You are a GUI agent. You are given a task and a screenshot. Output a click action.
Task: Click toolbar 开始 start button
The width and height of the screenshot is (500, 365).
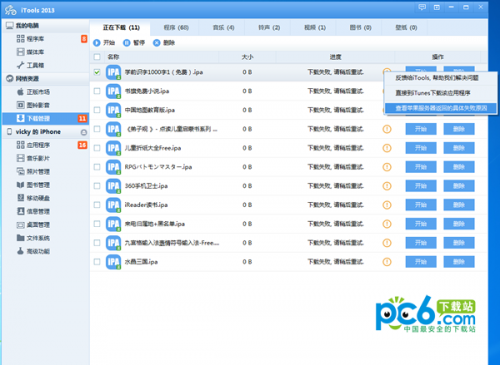point(104,43)
